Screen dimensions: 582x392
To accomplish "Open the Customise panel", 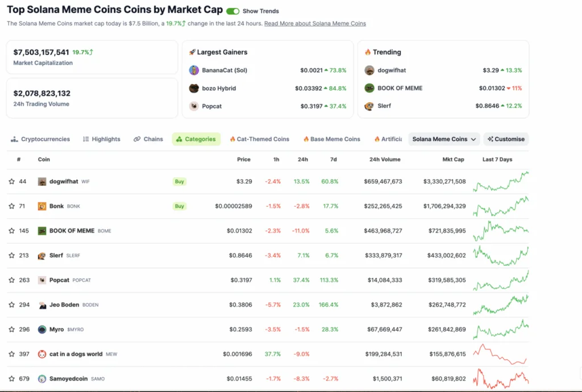I will click(x=505, y=139).
